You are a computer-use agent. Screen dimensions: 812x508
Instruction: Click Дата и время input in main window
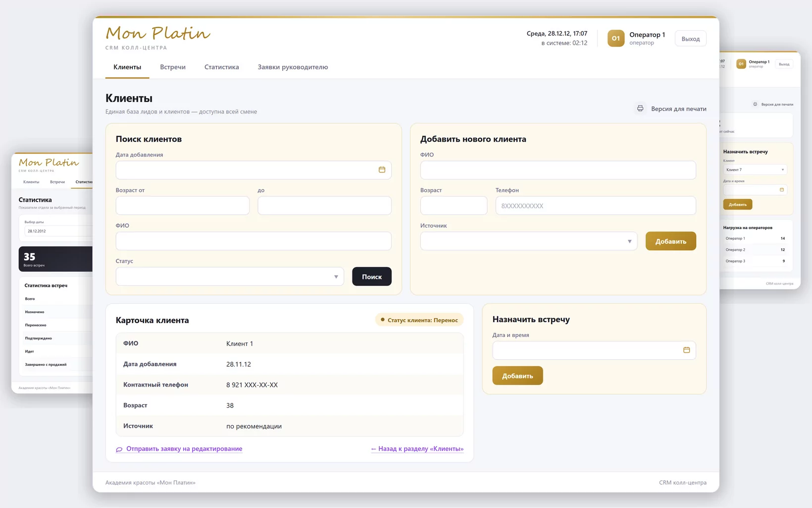coord(594,350)
